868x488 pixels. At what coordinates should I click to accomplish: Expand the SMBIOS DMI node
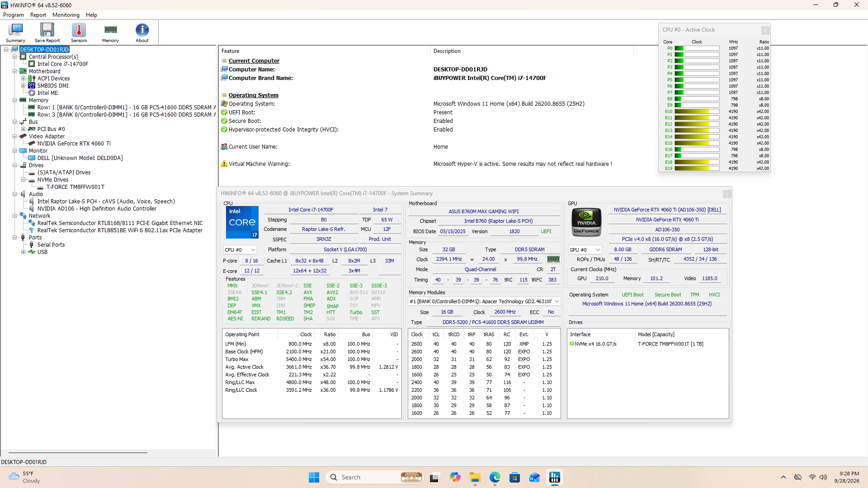23,85
